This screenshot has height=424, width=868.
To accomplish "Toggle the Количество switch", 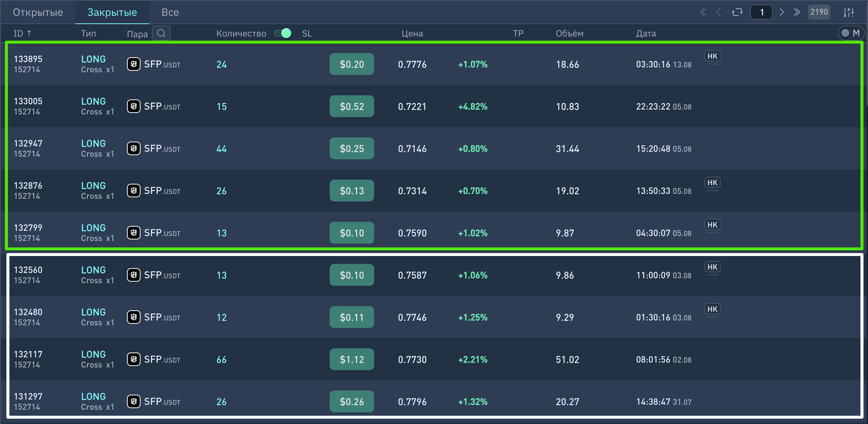I will pos(283,33).
